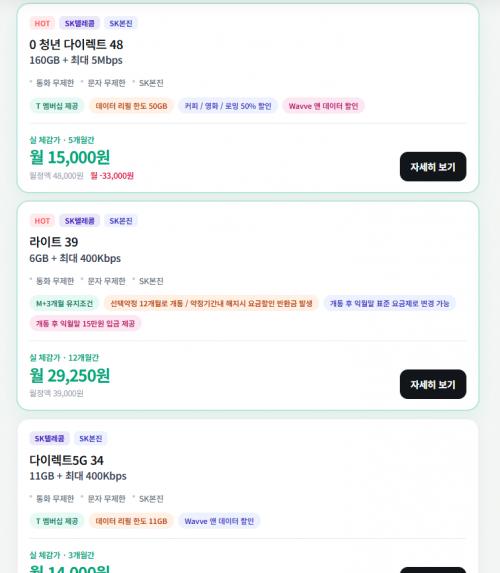Screen dimensions: 500x573
Task: Select SK텔레콤 tag on 다이렉트5G 34 card
Action: pyautogui.click(x=49, y=439)
